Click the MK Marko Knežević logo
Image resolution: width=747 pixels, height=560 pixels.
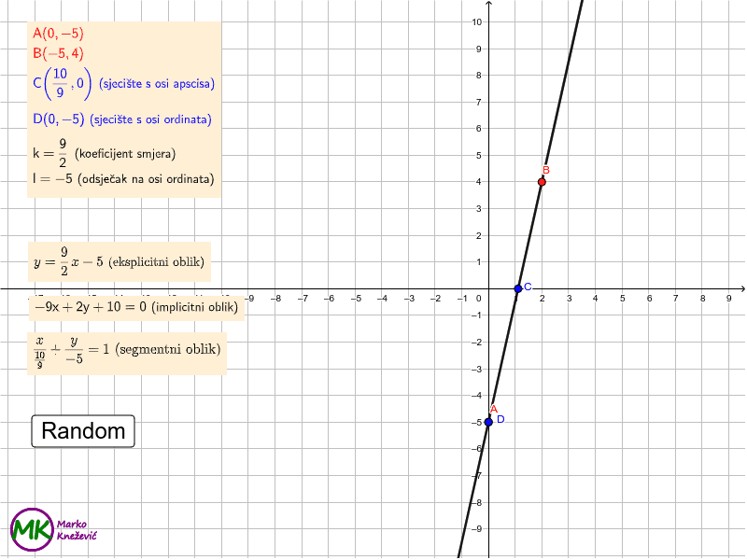pos(53,529)
